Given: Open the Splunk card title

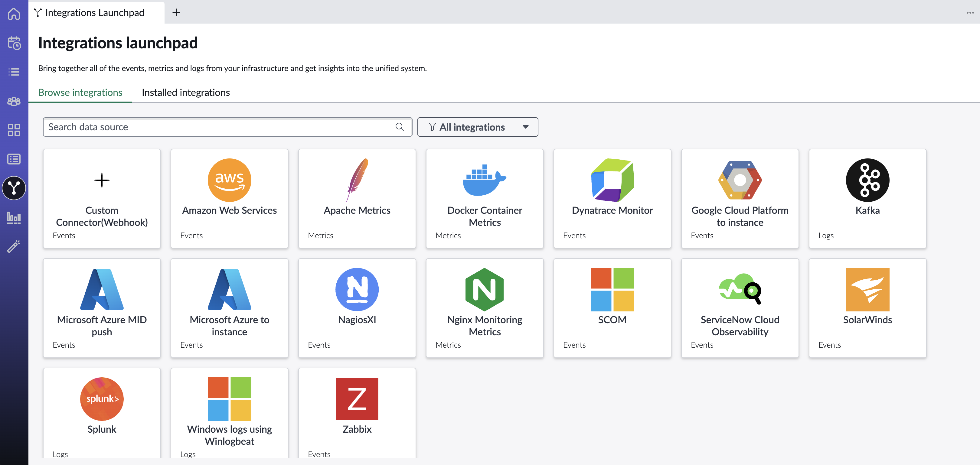Looking at the screenshot, I should click(102, 429).
